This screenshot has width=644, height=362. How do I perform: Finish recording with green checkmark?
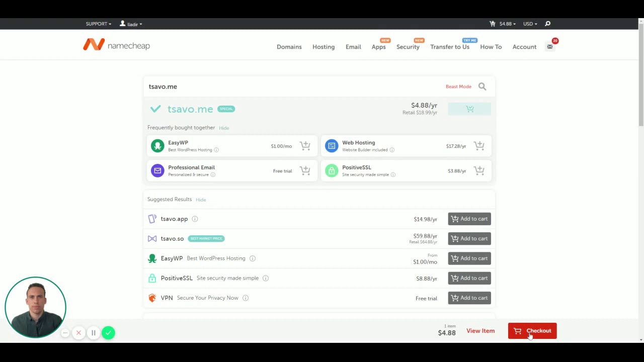(x=108, y=333)
